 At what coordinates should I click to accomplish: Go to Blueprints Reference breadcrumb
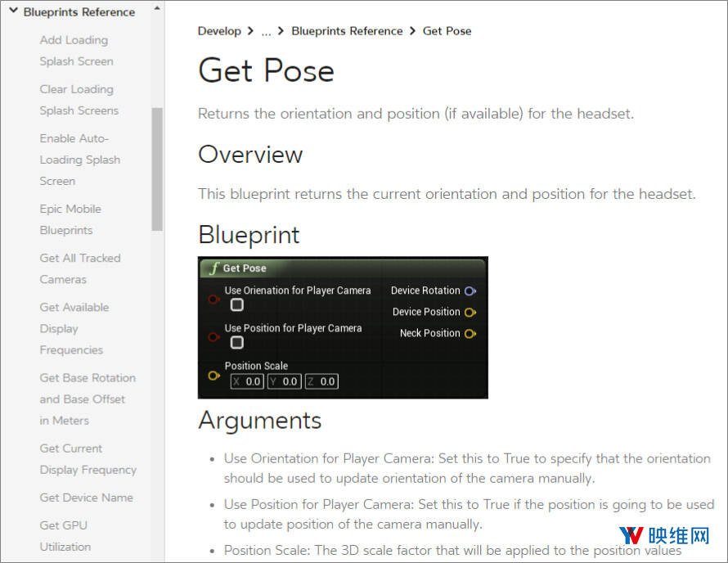tap(347, 31)
